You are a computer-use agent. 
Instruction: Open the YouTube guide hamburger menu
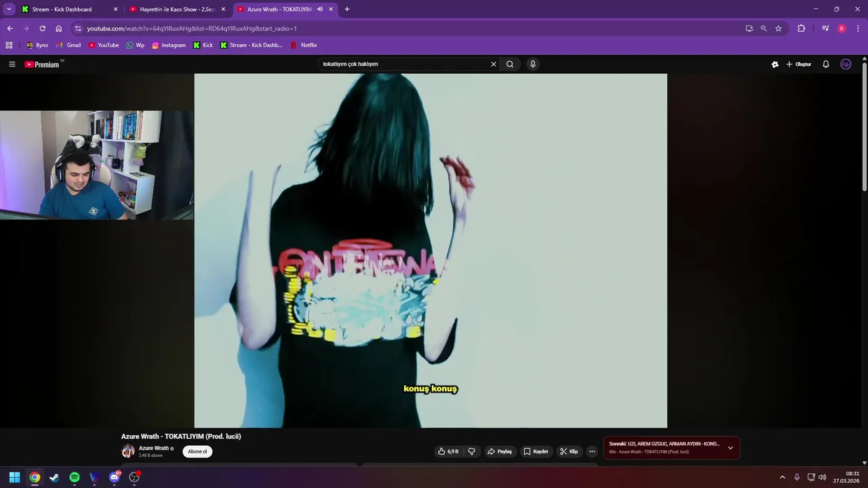(x=12, y=64)
